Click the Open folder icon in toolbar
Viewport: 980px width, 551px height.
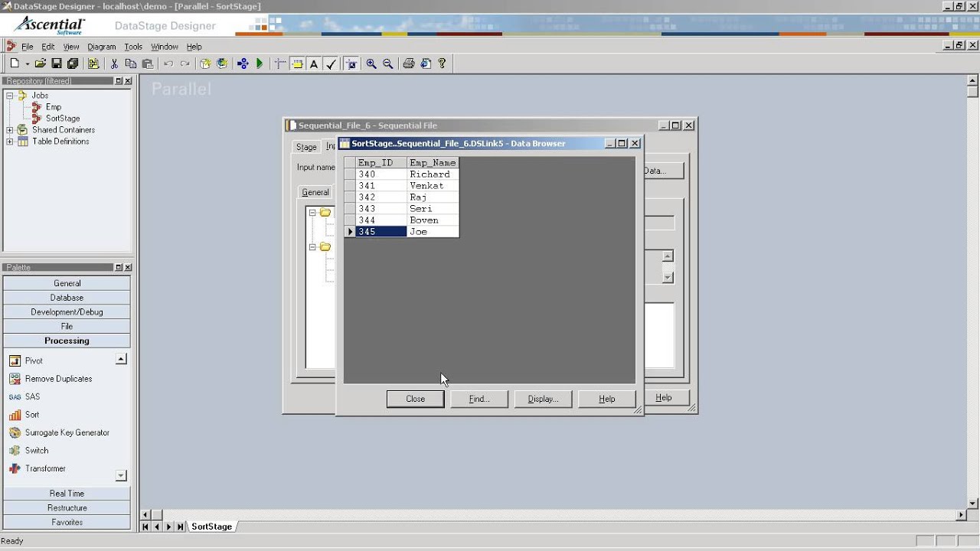pos(40,64)
